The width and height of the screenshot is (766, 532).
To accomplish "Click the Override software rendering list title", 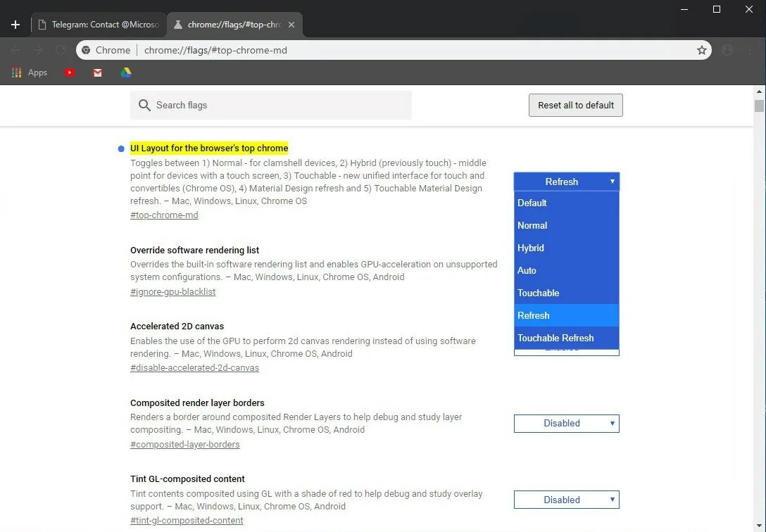I will pos(194,251).
